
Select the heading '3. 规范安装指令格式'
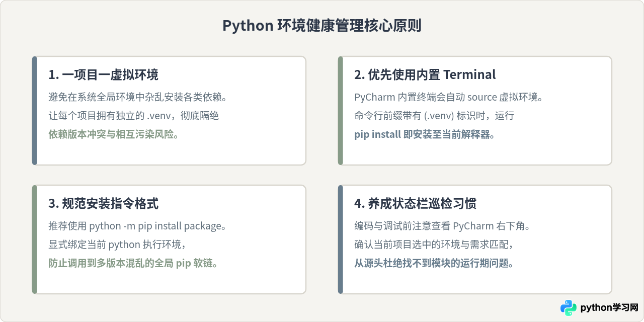(103, 204)
